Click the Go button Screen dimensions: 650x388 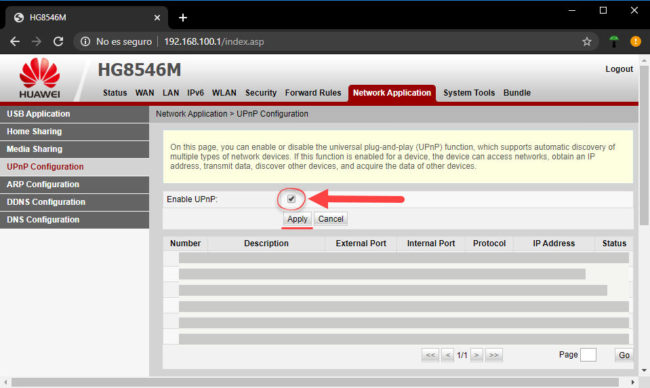coord(624,355)
